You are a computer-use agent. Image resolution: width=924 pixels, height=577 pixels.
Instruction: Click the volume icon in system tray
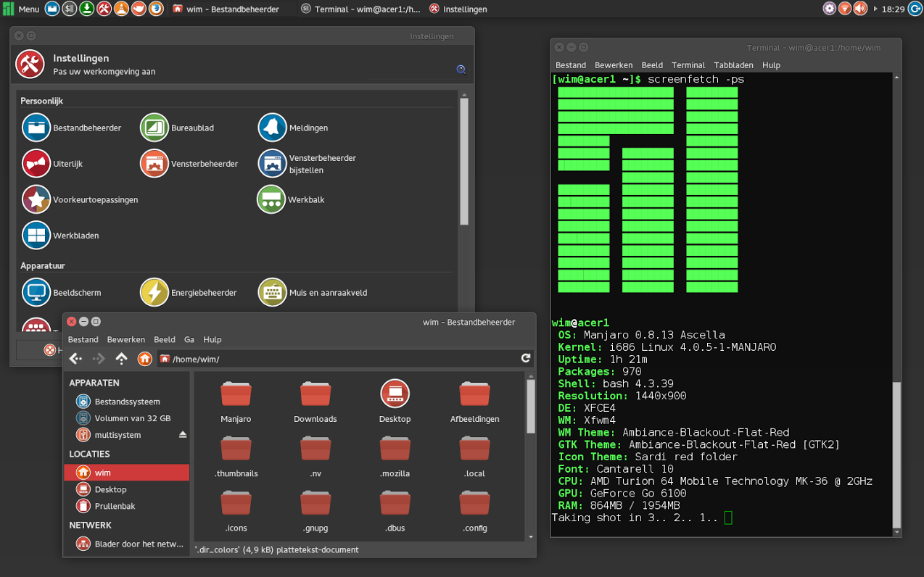tap(860, 9)
